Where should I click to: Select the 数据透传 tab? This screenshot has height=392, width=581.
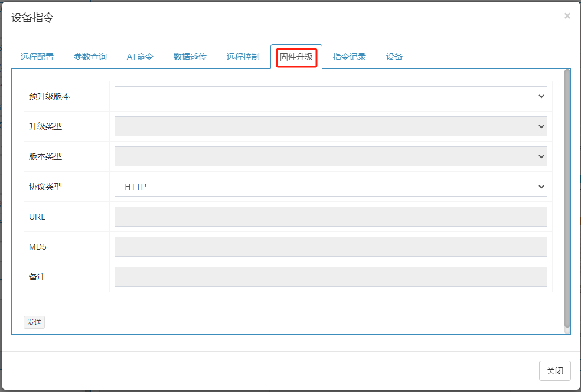[x=190, y=57]
